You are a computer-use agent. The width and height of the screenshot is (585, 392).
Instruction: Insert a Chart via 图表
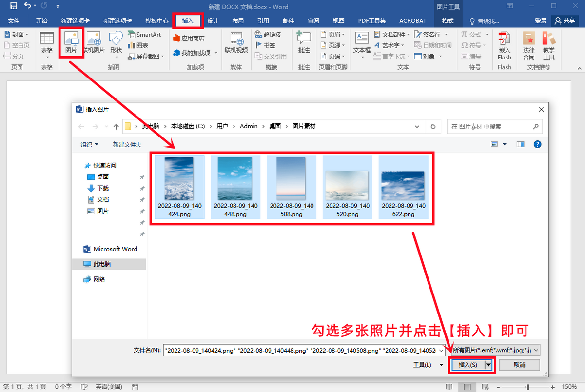[x=138, y=45]
